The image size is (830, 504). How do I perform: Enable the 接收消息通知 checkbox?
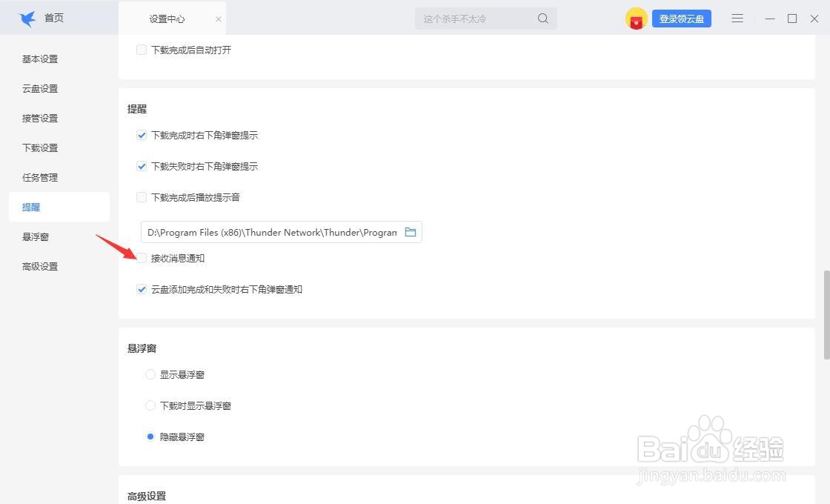142,258
